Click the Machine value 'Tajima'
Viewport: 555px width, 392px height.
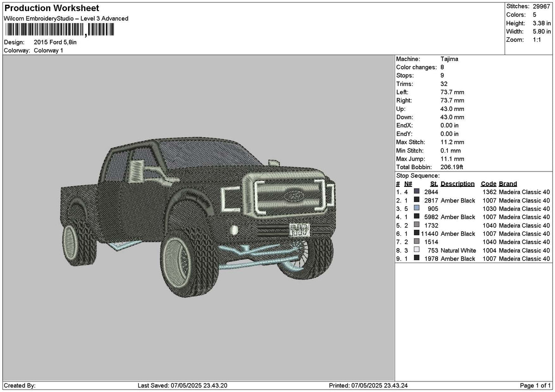(450, 59)
